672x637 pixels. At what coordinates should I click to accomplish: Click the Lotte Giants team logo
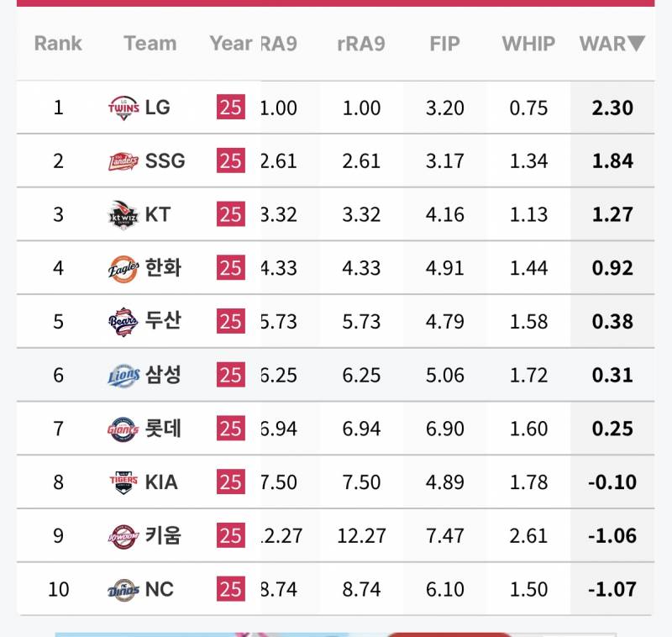(x=123, y=429)
